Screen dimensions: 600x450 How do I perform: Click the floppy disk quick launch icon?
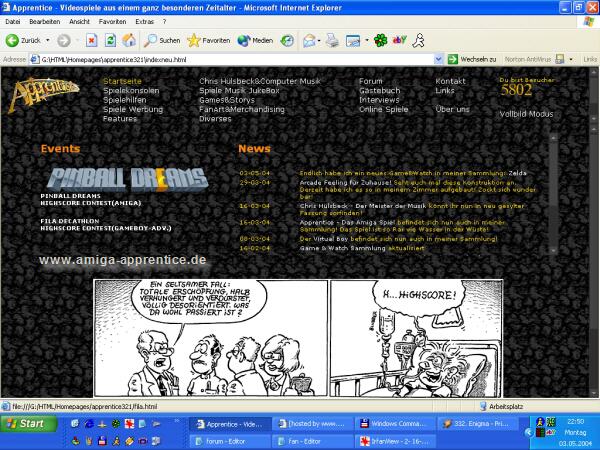tap(102, 441)
